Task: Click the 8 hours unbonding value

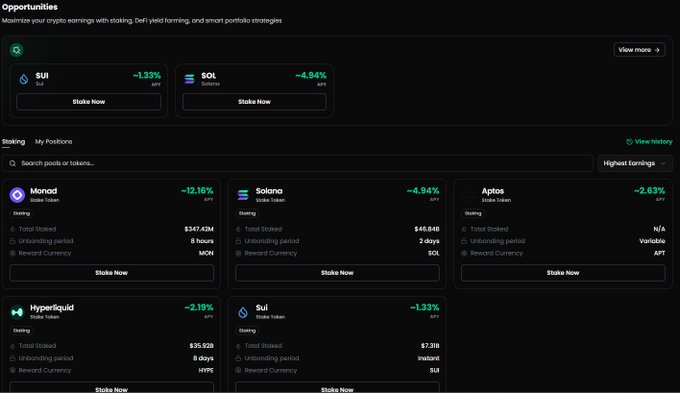Action: pos(202,241)
